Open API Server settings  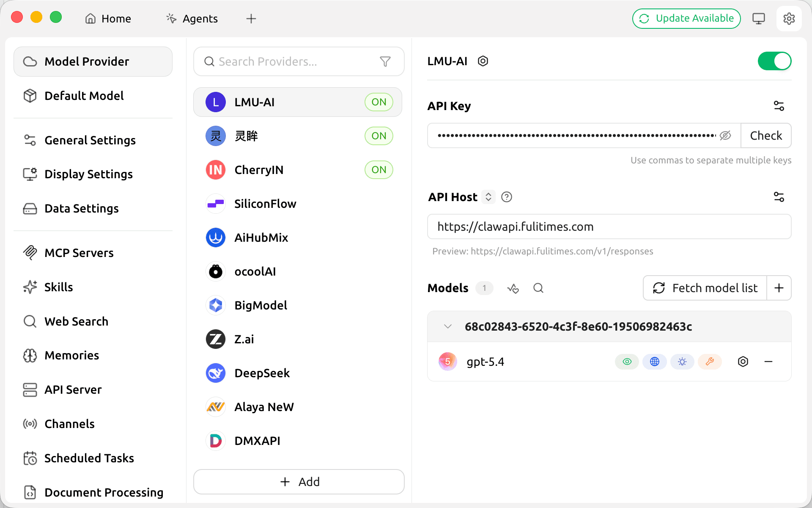click(93, 389)
